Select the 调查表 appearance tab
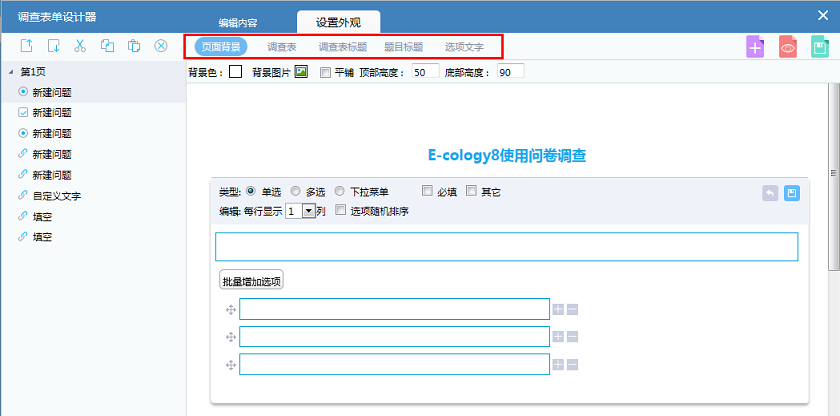The image size is (840, 416). coord(282,47)
